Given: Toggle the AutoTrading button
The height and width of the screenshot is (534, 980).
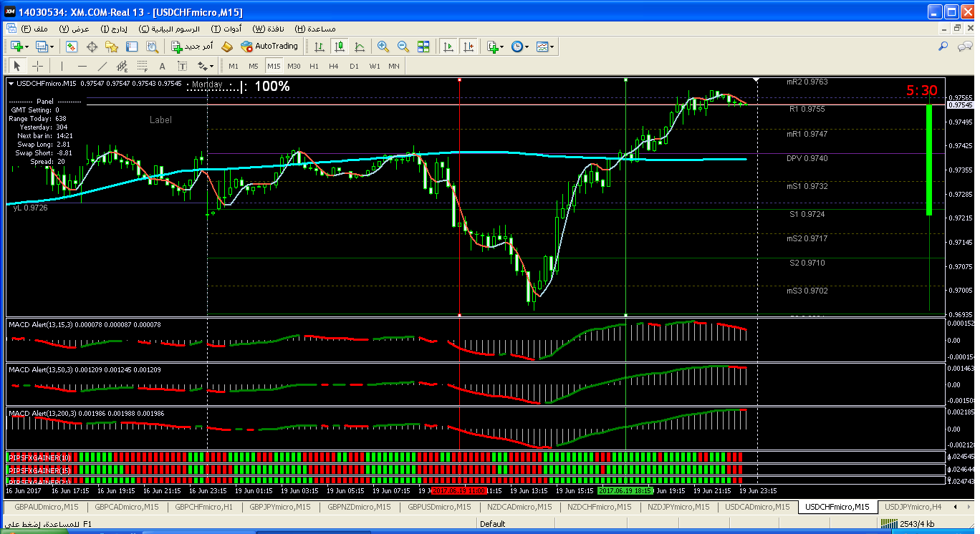Looking at the screenshot, I should [269, 47].
